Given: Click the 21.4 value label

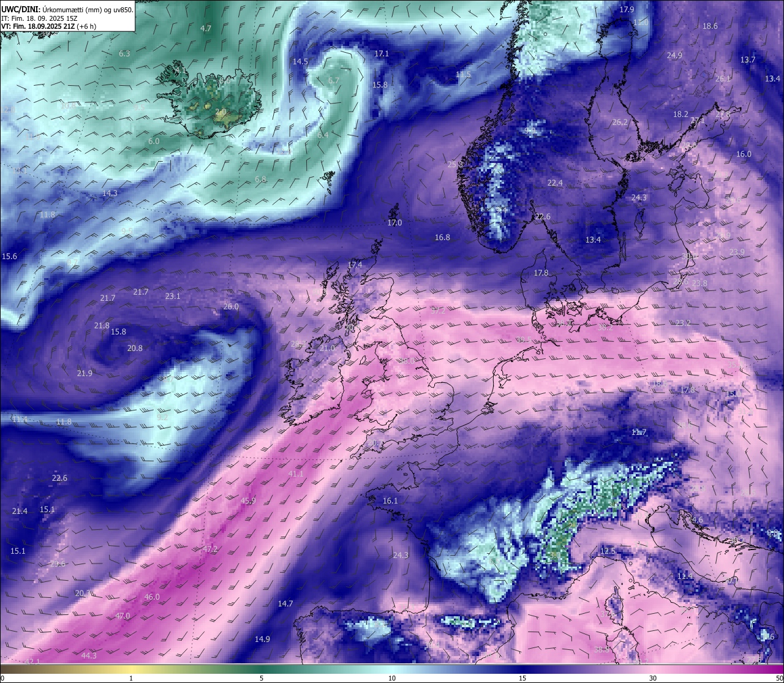Looking at the screenshot, I should (20, 511).
